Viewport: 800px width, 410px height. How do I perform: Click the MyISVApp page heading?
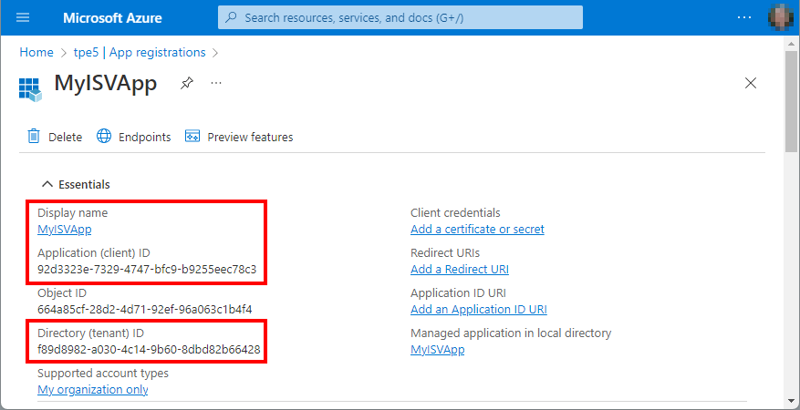point(105,83)
